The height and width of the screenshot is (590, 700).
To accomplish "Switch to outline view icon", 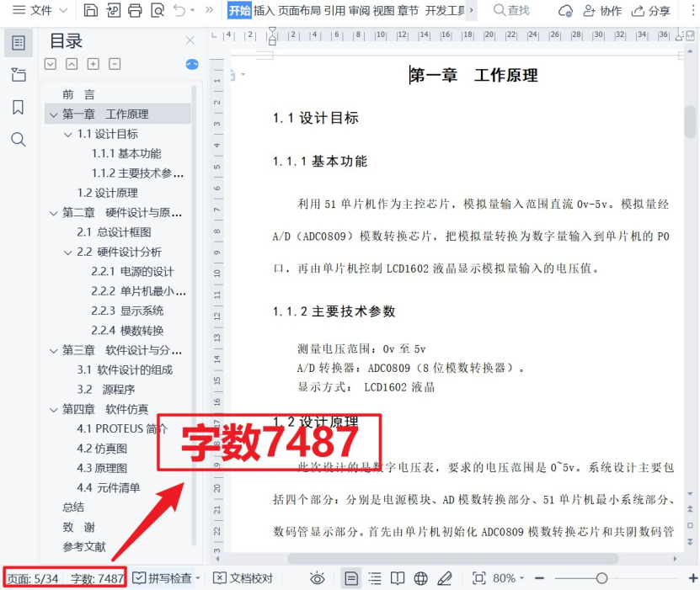I will point(375,578).
